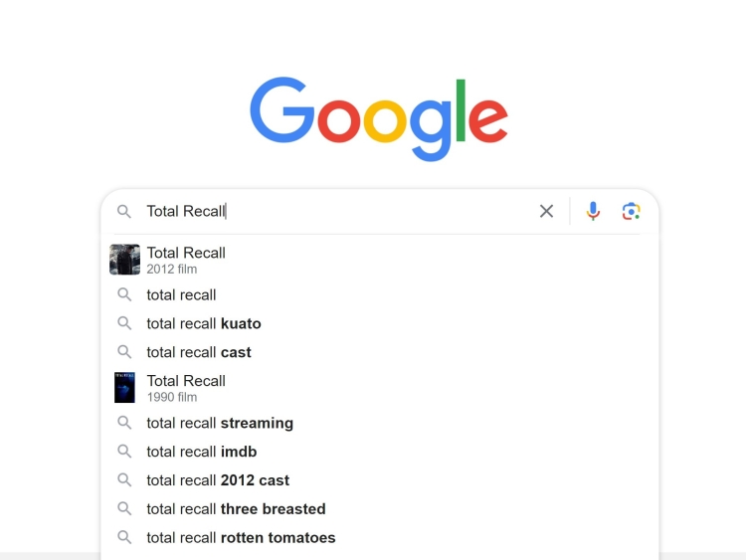The image size is (746, 560).
Task: Choose 'total recall rotten tomatoes' suggestion
Action: point(241,538)
